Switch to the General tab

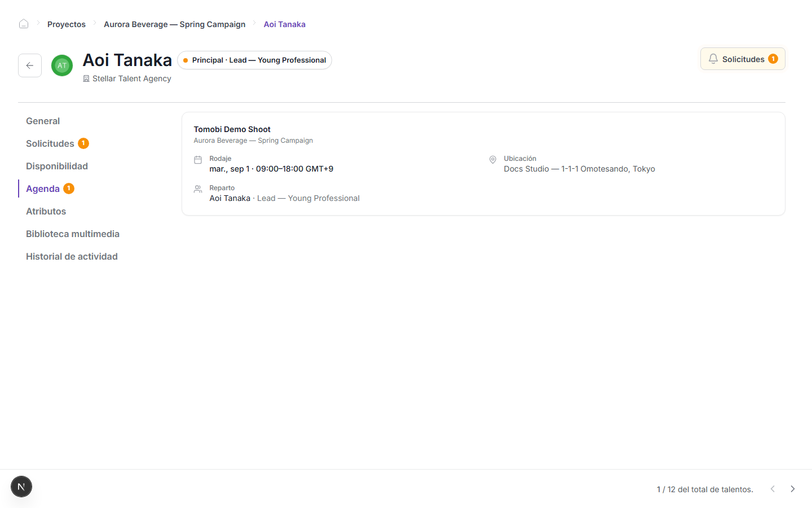43,121
